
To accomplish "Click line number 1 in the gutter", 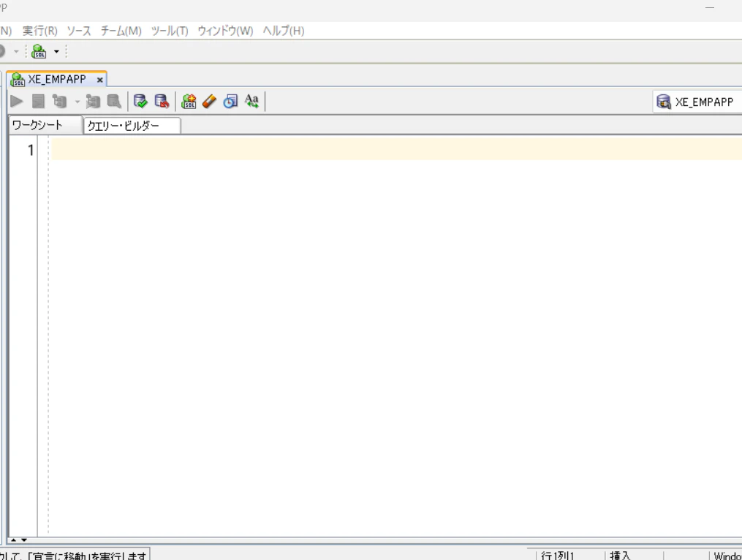I will (31, 150).
